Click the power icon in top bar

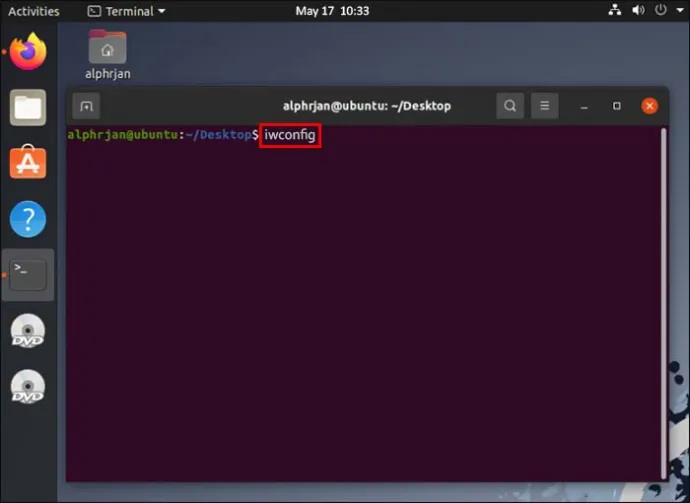(661, 10)
